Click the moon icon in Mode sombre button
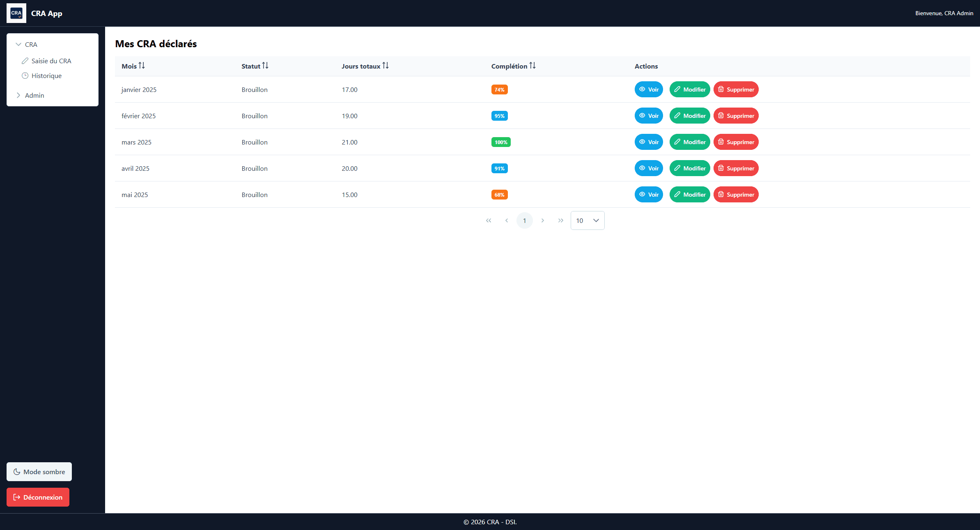980x530 pixels. [16, 471]
